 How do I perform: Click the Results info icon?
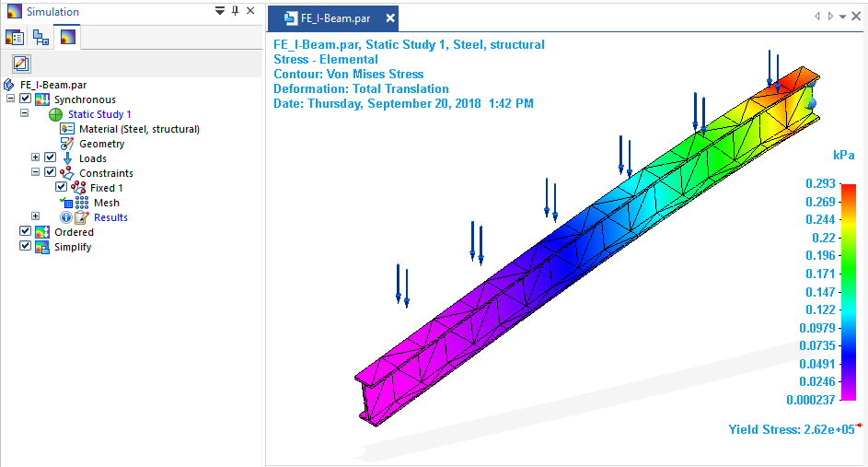(x=66, y=217)
